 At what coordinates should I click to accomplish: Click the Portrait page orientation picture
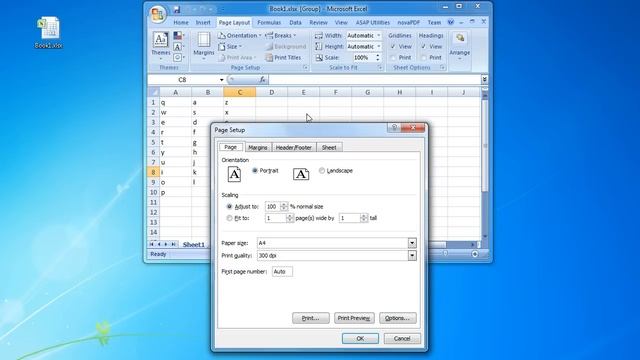pyautogui.click(x=234, y=174)
